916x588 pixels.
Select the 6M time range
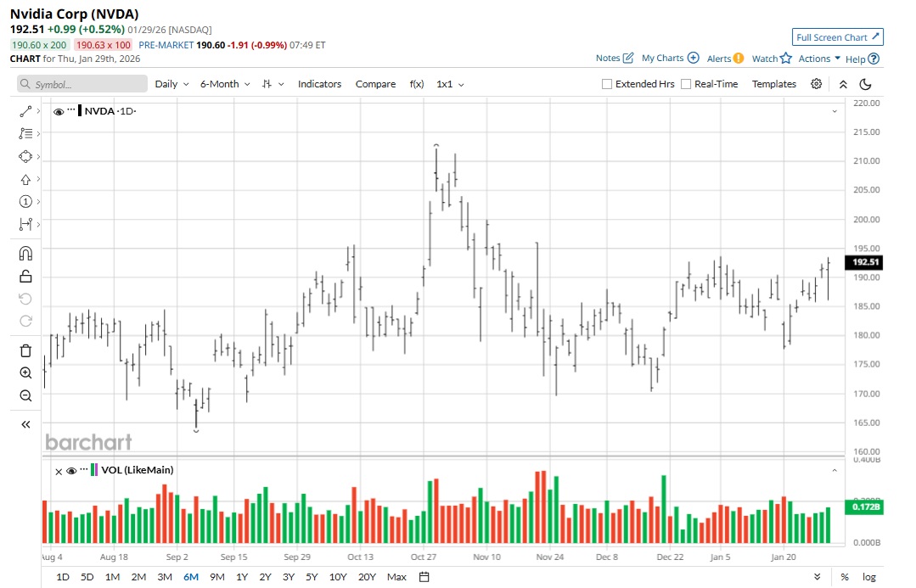pyautogui.click(x=191, y=577)
